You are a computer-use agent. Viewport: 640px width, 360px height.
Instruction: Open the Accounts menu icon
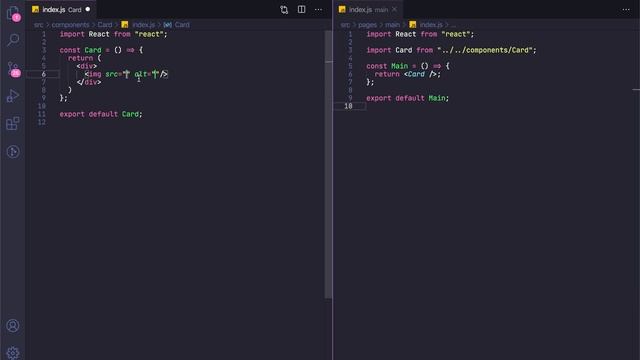click(13, 325)
